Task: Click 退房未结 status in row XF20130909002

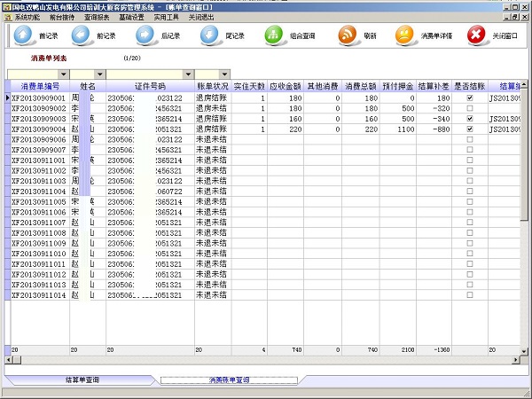Action: (213, 108)
